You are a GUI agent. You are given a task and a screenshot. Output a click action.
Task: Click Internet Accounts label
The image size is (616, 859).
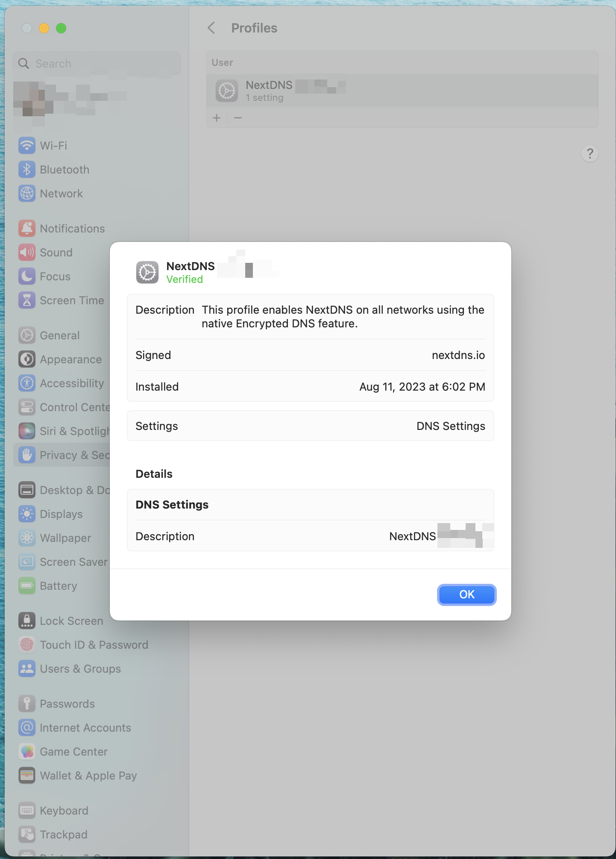[x=85, y=728]
